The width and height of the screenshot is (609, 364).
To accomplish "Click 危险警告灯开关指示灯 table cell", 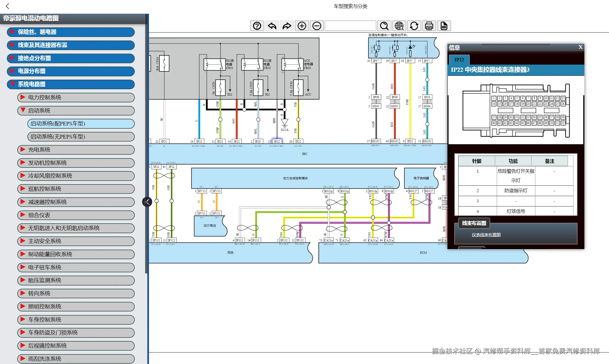I will 516,176.
